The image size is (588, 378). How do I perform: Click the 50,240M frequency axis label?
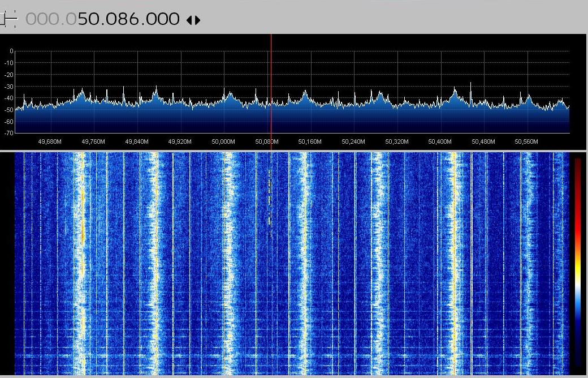(353, 141)
